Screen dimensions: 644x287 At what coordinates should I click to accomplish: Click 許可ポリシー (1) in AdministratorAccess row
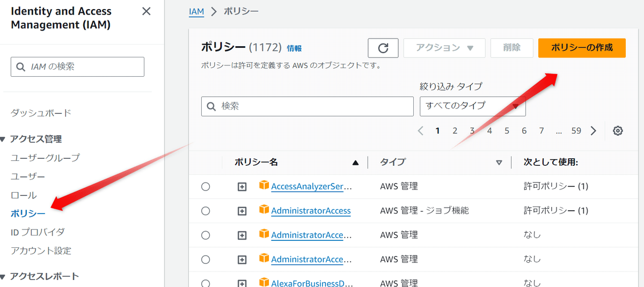click(556, 211)
